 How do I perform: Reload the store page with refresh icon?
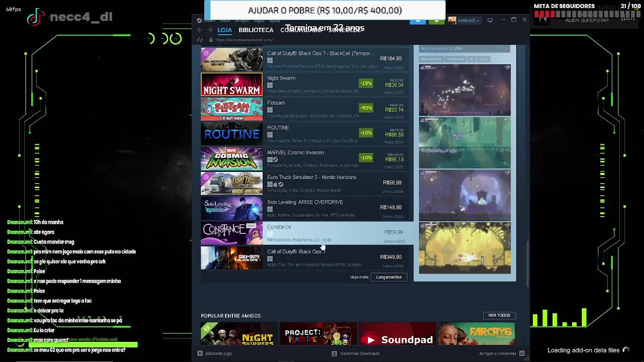200,40
